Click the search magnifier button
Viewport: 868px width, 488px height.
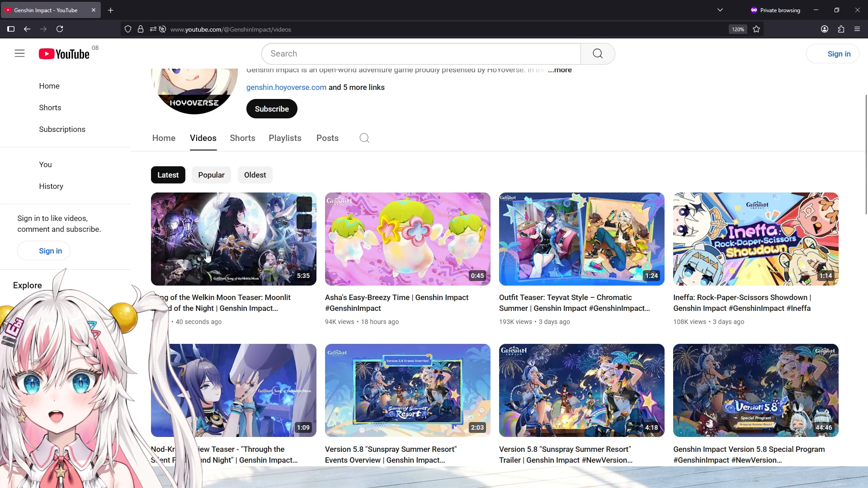[598, 54]
